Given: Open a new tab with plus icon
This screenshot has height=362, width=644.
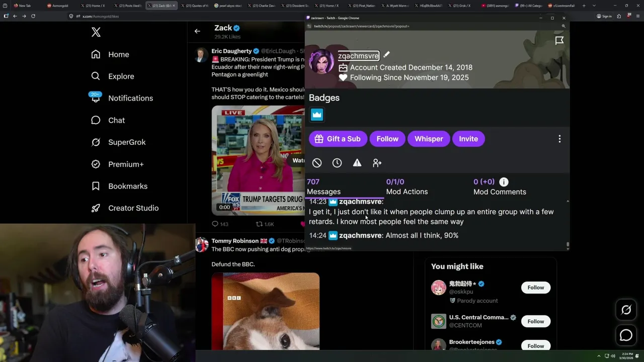Looking at the screenshot, I should [584, 6].
